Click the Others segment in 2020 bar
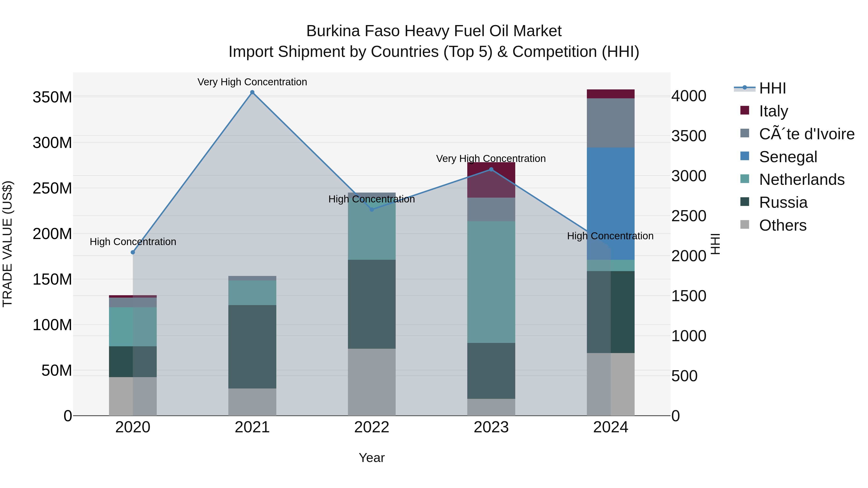Viewport: 868px width, 488px height. [133, 396]
